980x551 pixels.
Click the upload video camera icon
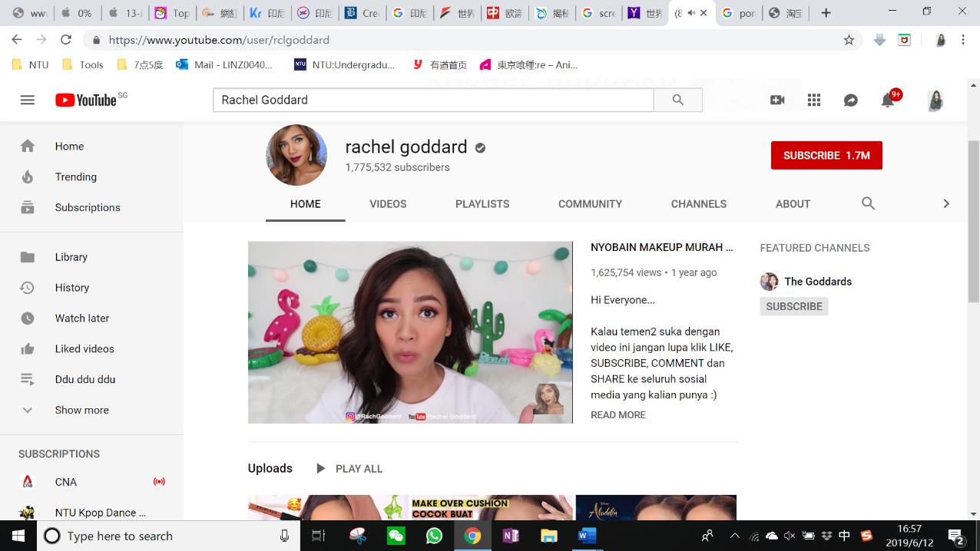(x=777, y=100)
